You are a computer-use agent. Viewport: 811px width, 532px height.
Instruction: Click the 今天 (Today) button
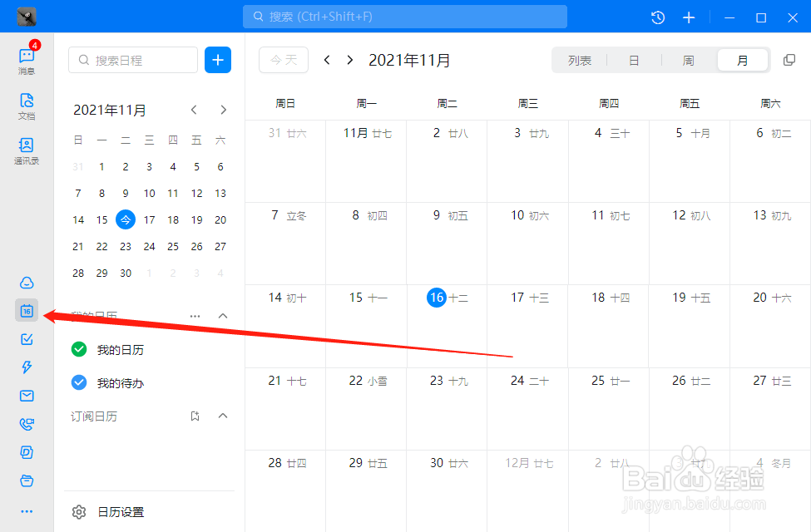(x=283, y=60)
